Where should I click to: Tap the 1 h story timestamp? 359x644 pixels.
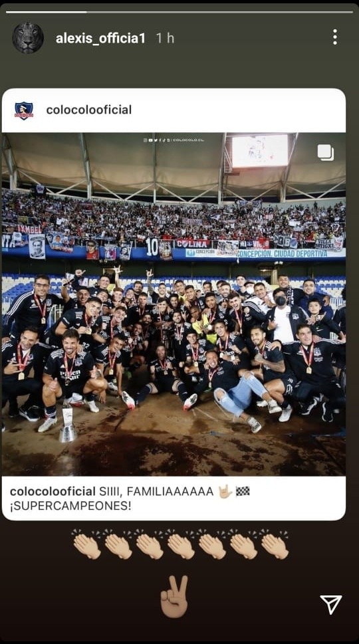[165, 38]
